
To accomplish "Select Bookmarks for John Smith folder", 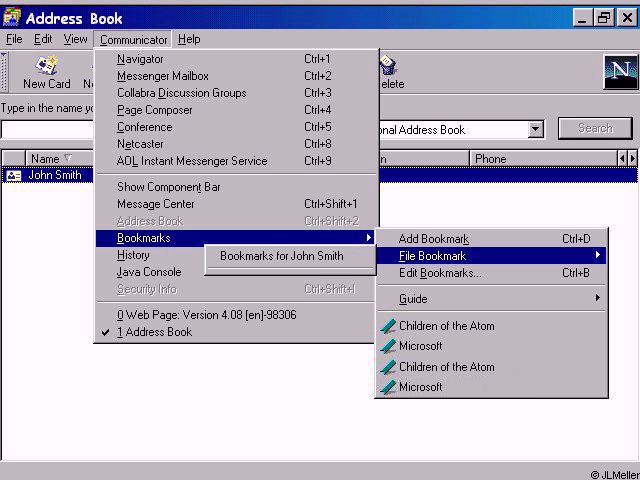I will (290, 256).
